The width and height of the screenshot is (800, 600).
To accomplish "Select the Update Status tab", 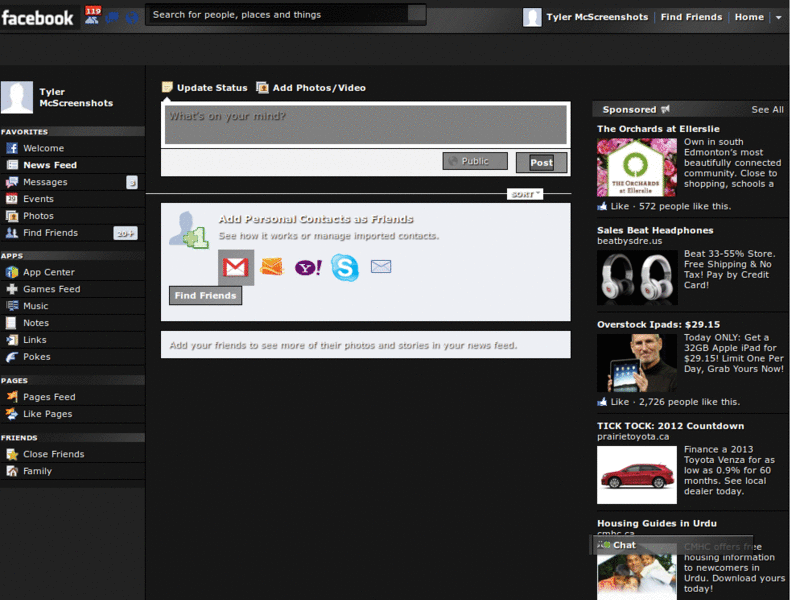I will click(x=205, y=88).
